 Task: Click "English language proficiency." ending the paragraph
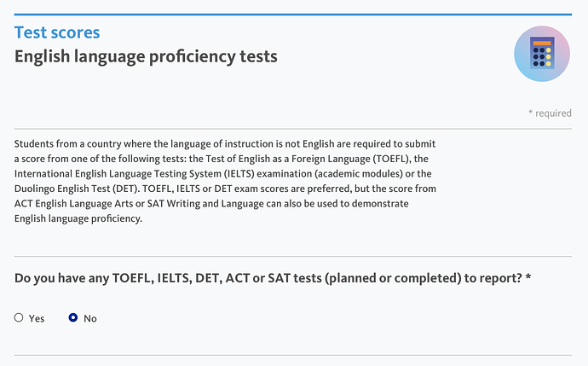tap(78, 219)
